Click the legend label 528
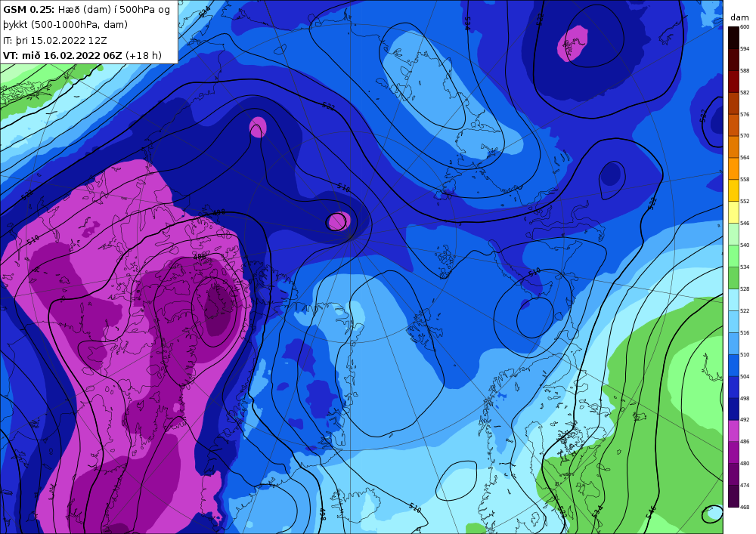 [745, 289]
